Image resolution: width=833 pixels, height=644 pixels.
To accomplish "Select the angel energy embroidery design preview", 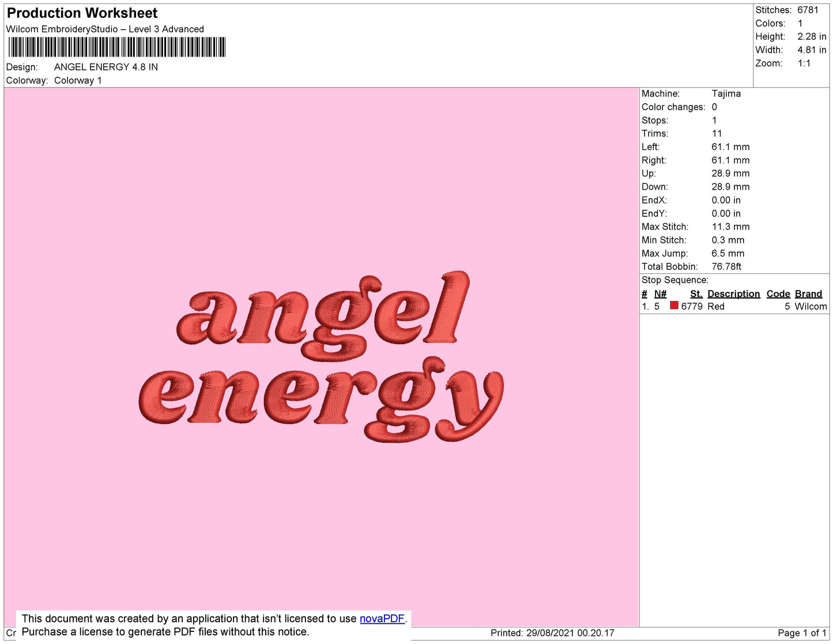I will click(321, 356).
